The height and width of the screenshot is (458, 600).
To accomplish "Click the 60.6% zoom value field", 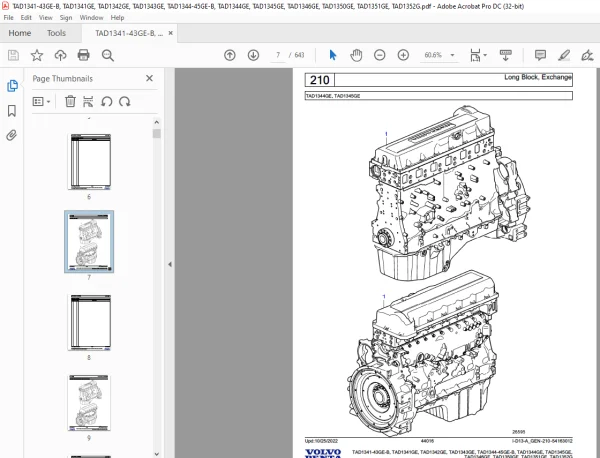I will click(433, 55).
